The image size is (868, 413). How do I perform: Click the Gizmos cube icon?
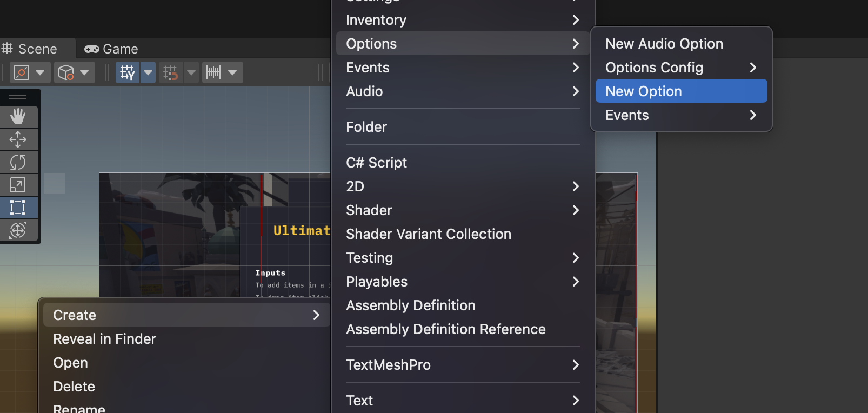(66, 72)
